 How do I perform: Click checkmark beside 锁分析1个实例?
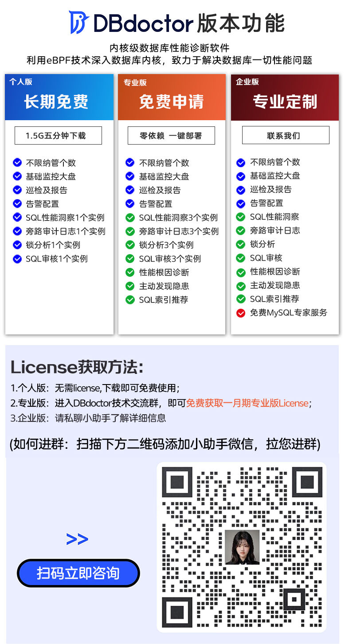(17, 245)
